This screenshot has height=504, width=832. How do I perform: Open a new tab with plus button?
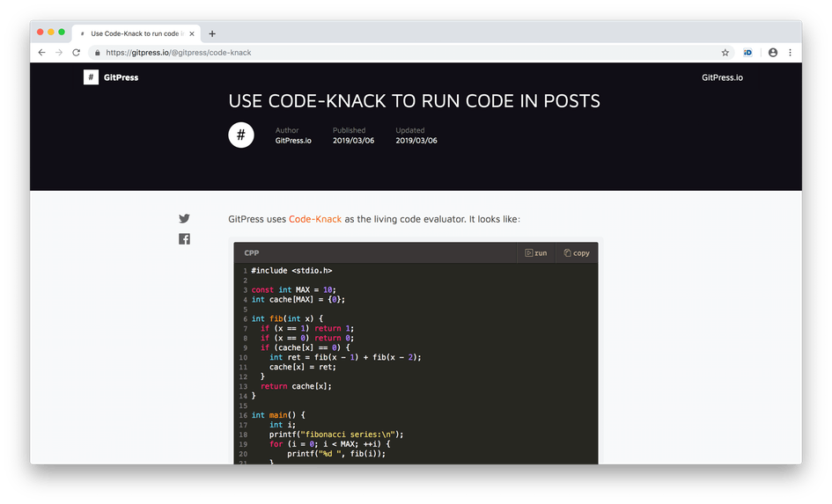pos(212,33)
